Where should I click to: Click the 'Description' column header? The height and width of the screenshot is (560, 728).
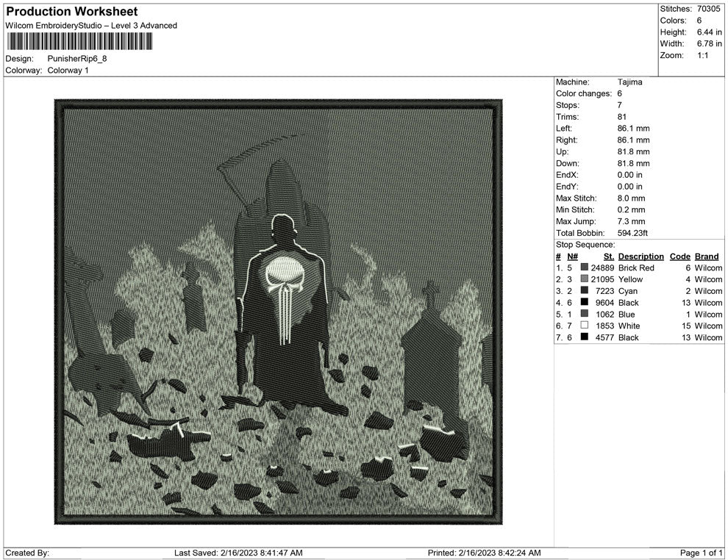click(x=640, y=256)
